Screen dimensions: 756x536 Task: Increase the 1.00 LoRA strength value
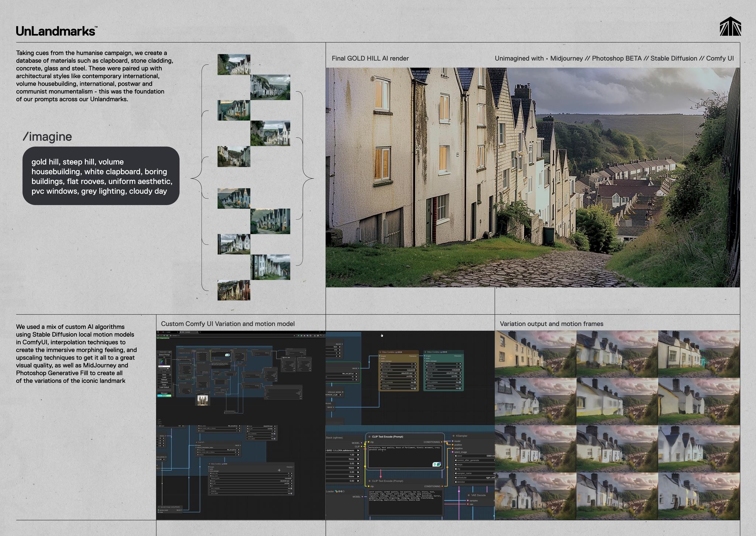(x=358, y=455)
